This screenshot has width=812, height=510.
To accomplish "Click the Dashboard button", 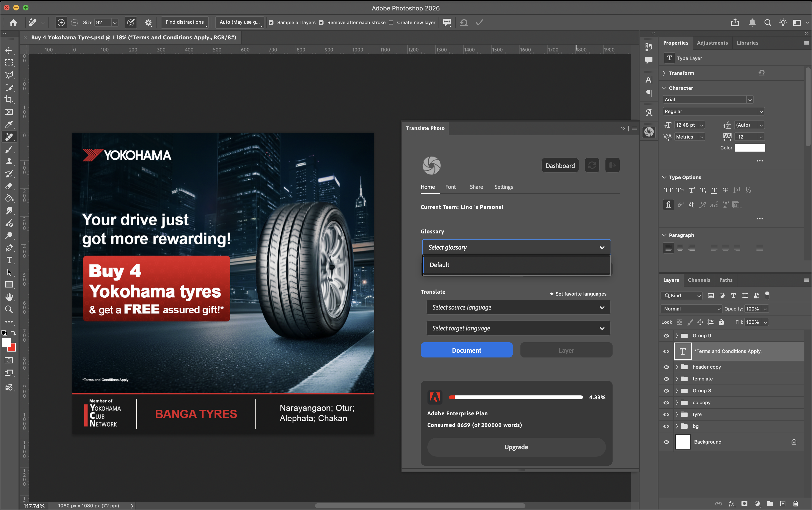I will tap(560, 165).
